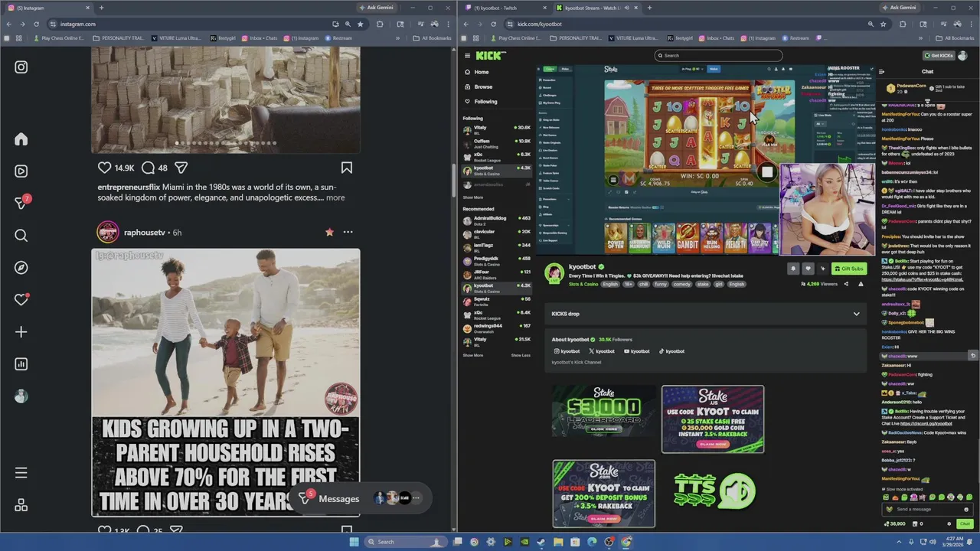Open kyootbot YouTube social link
The width and height of the screenshot is (980, 551).
(637, 351)
